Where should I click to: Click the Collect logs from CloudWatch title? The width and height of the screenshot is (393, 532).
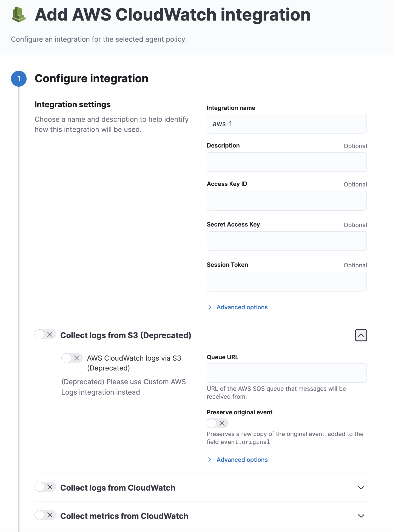click(x=118, y=488)
